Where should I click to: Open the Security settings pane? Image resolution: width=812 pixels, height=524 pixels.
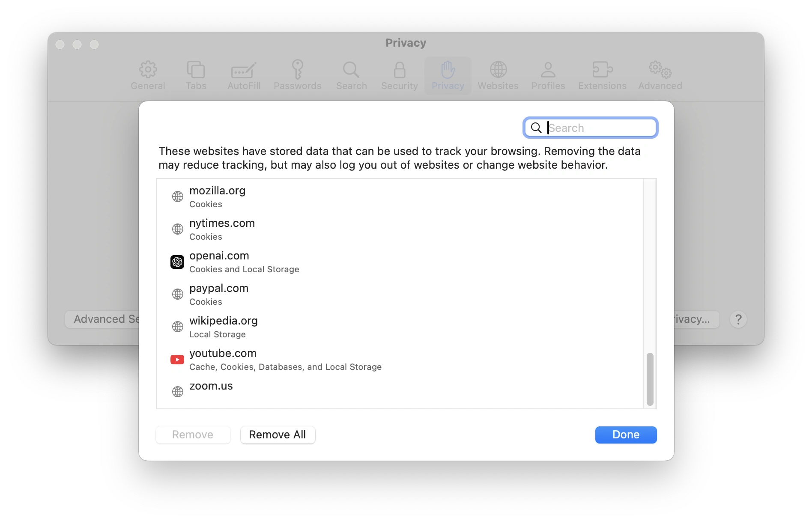point(399,75)
